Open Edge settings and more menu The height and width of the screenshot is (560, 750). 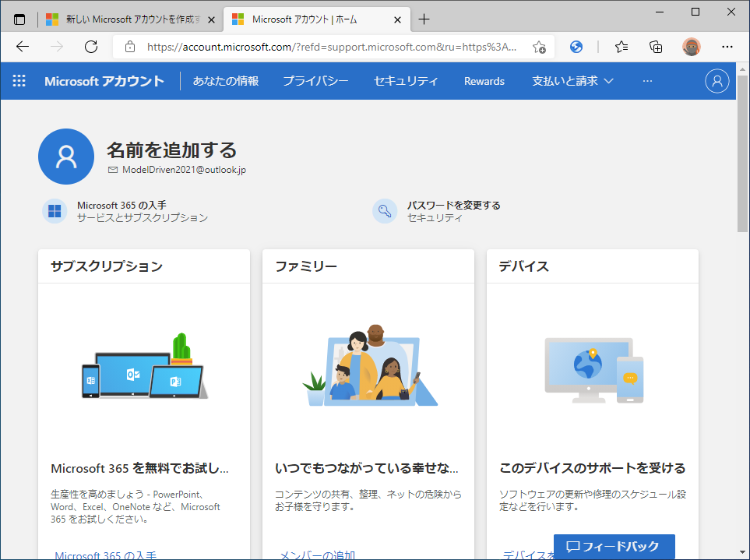(x=727, y=47)
